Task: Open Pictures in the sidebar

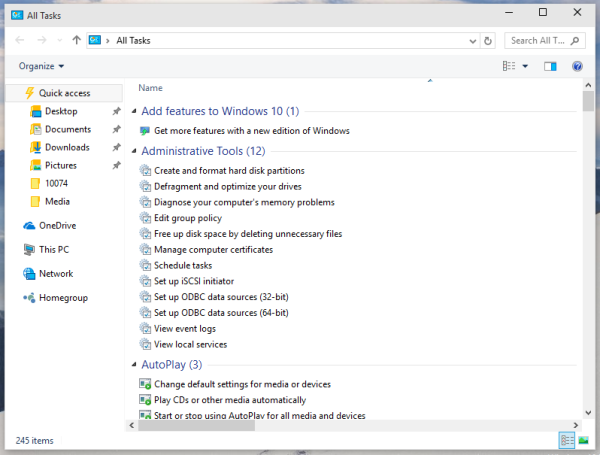Action: pyautogui.click(x=60, y=165)
